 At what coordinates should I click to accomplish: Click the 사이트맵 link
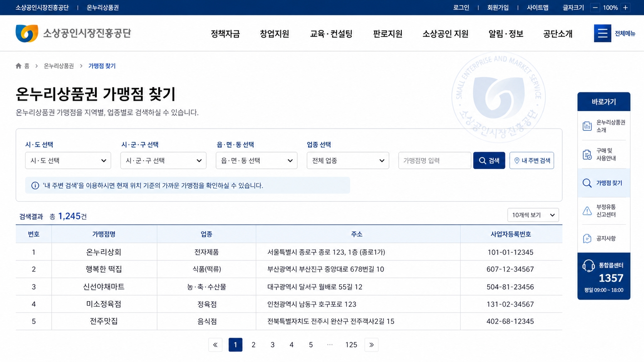538,8
